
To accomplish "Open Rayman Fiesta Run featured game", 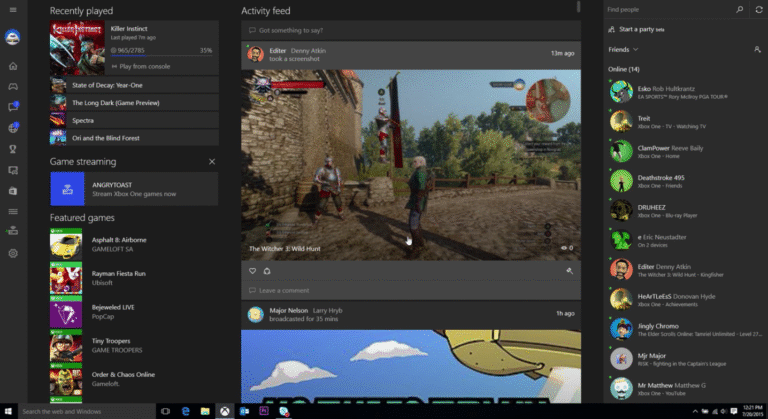I will [x=134, y=278].
